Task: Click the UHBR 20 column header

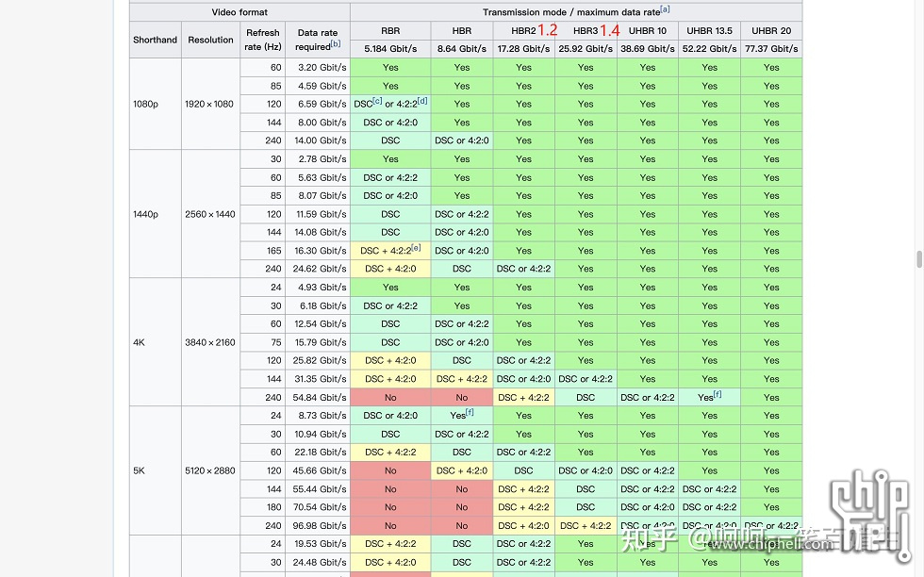Action: [771, 31]
